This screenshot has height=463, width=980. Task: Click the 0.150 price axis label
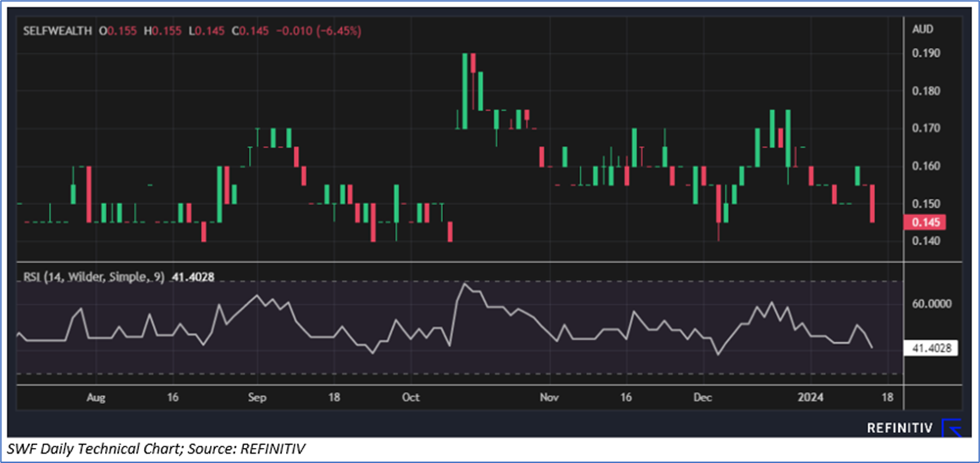pyautogui.click(x=927, y=203)
